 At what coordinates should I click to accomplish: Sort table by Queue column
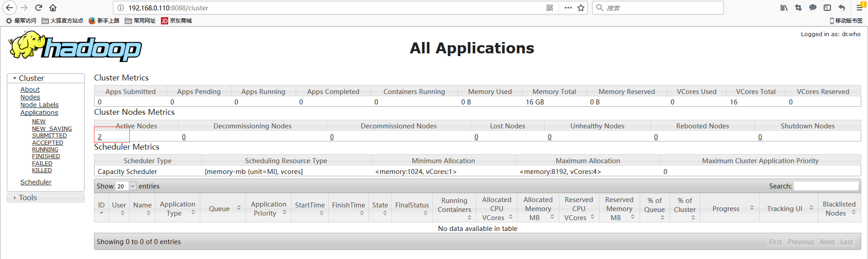(223, 208)
